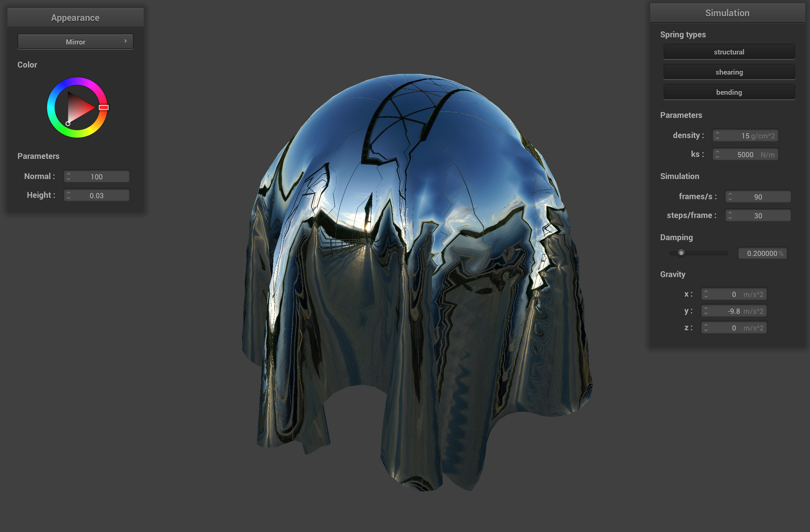Toggle the structural spring type
810x532 pixels.
point(729,52)
